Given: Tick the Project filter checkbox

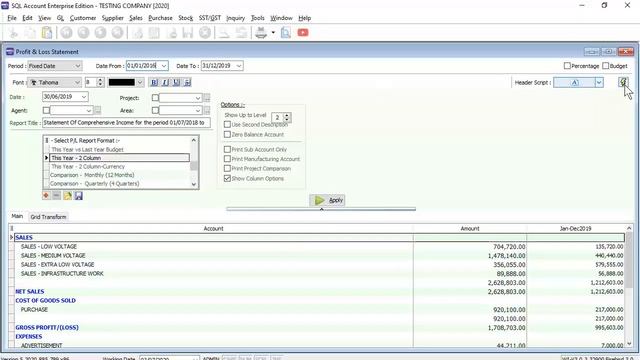Looking at the screenshot, I should coord(155,98).
